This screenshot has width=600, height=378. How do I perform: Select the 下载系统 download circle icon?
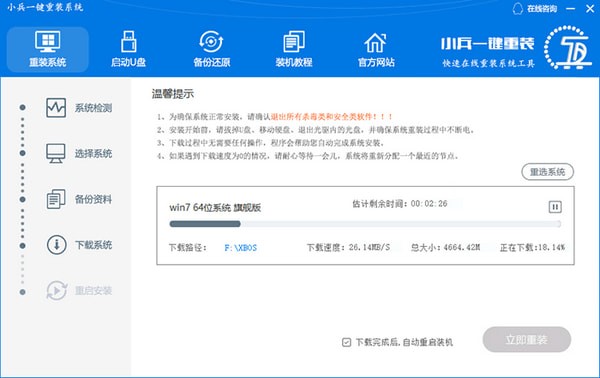pos(57,244)
